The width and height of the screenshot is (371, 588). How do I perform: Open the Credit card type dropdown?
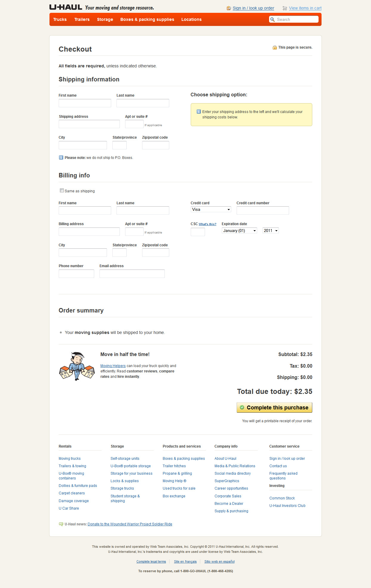click(211, 209)
